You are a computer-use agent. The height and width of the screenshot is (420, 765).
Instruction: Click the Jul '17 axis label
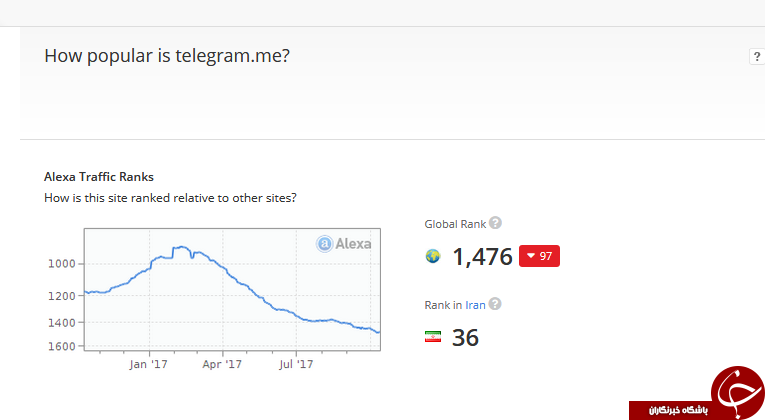pyautogui.click(x=296, y=364)
